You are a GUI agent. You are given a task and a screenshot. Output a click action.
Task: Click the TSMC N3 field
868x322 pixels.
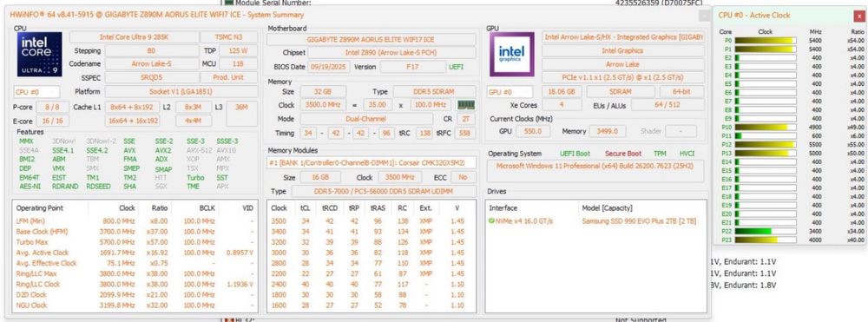(x=228, y=37)
